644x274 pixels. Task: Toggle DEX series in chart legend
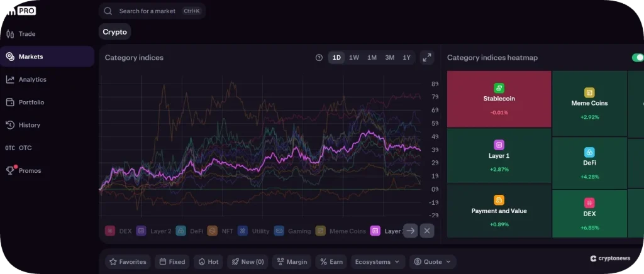click(118, 231)
